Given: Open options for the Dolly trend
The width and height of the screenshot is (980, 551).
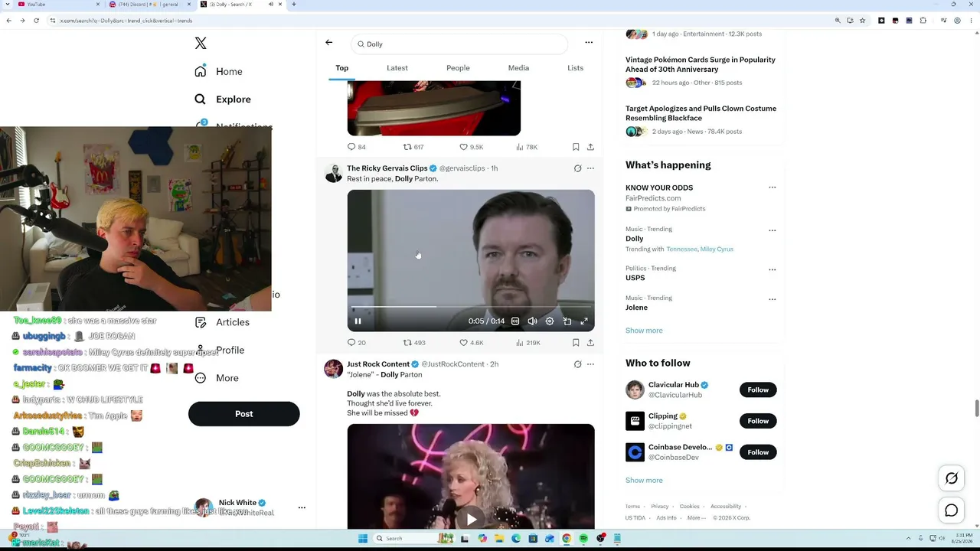Looking at the screenshot, I should pyautogui.click(x=772, y=230).
